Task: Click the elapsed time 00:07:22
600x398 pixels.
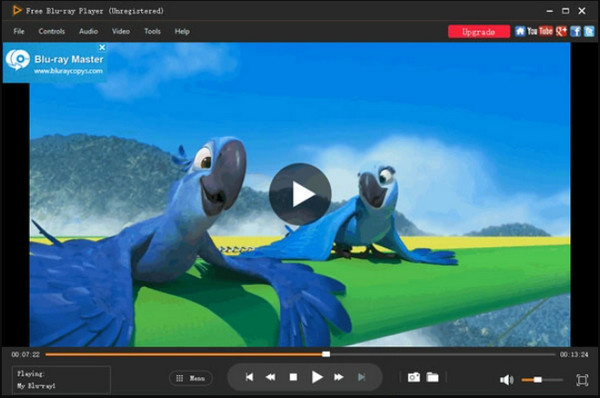Action: tap(26, 355)
